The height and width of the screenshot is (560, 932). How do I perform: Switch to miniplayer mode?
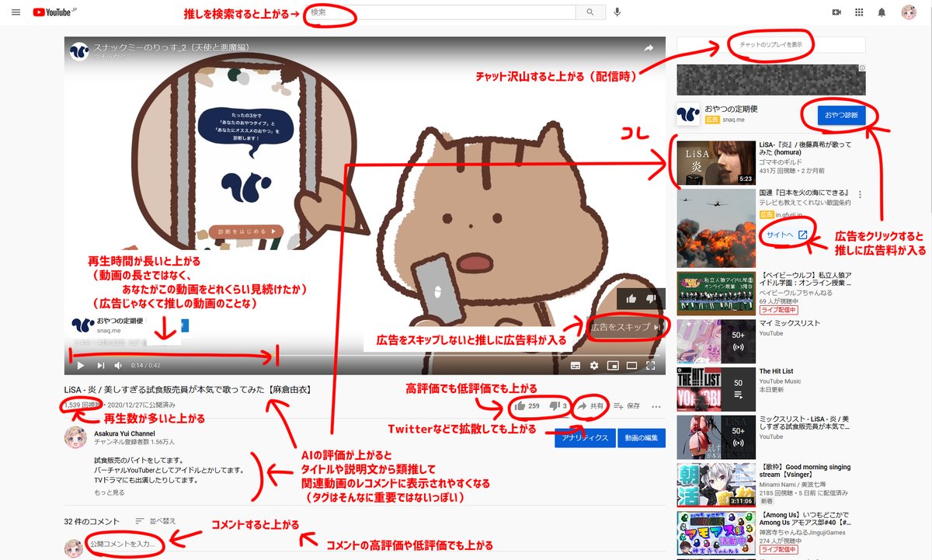click(613, 365)
